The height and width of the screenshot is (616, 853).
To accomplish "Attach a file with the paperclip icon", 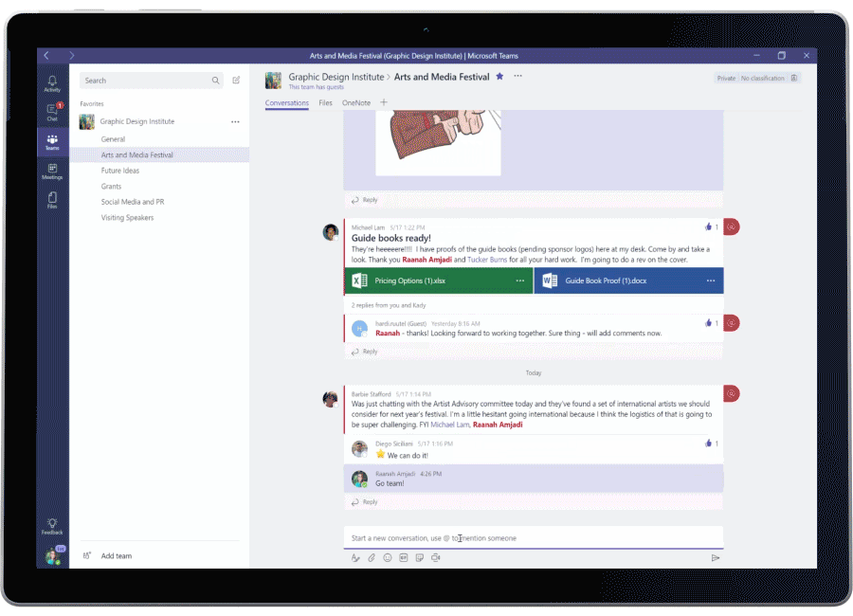I will (x=371, y=558).
